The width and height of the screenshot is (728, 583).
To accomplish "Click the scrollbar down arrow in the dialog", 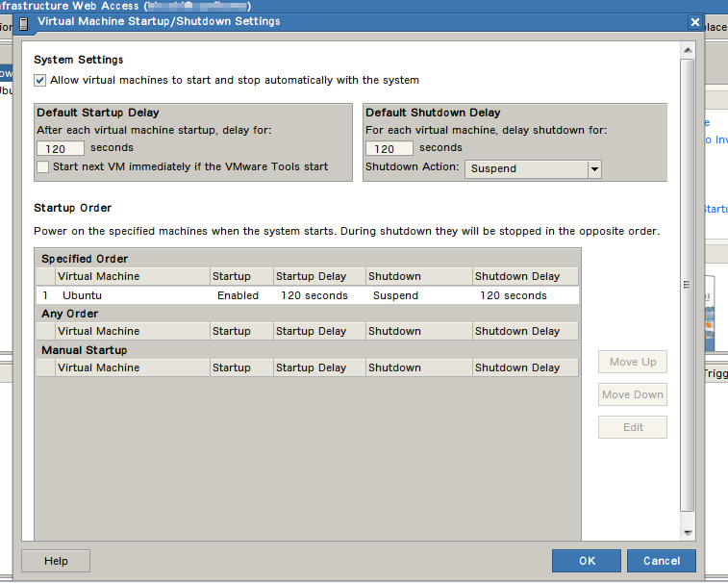I will click(687, 532).
